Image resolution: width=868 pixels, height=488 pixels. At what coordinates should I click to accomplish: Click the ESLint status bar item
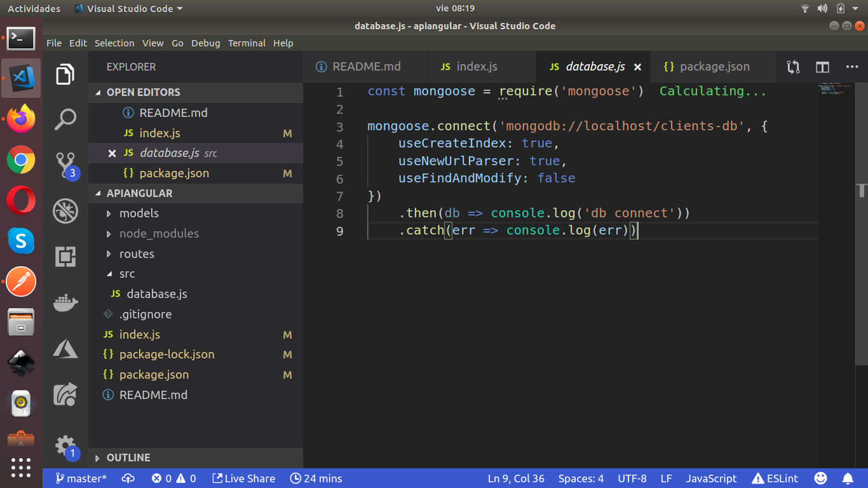(x=775, y=478)
